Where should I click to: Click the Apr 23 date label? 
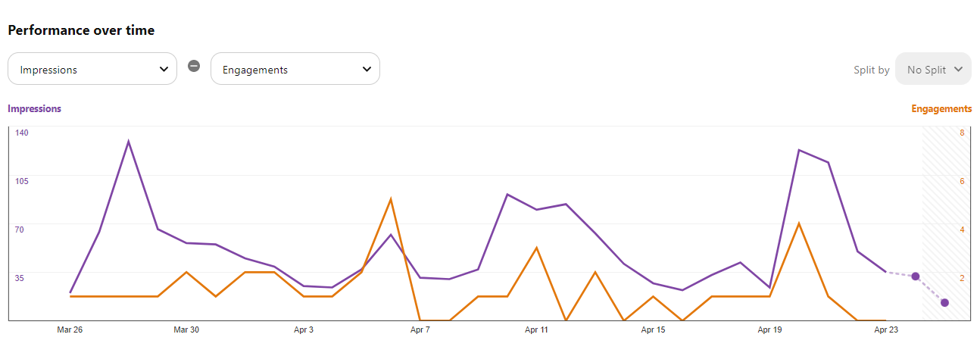886,330
